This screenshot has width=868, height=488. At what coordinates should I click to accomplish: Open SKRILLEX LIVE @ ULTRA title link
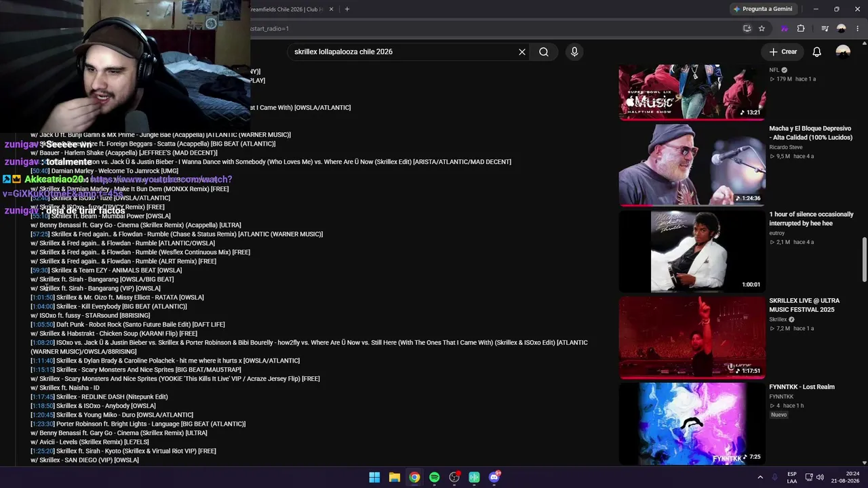click(804, 305)
